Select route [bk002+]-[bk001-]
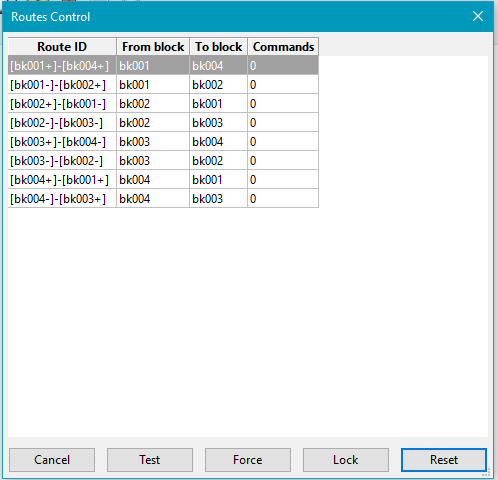The height and width of the screenshot is (480, 498). click(163, 104)
